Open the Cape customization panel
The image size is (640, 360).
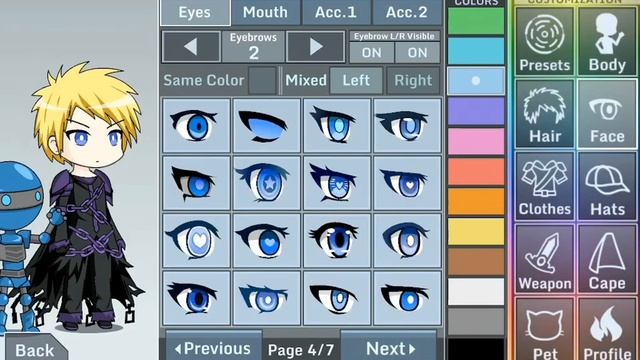607,259
